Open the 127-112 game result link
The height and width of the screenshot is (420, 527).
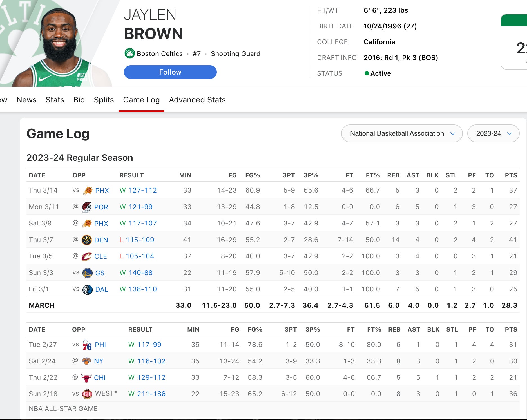click(x=142, y=190)
